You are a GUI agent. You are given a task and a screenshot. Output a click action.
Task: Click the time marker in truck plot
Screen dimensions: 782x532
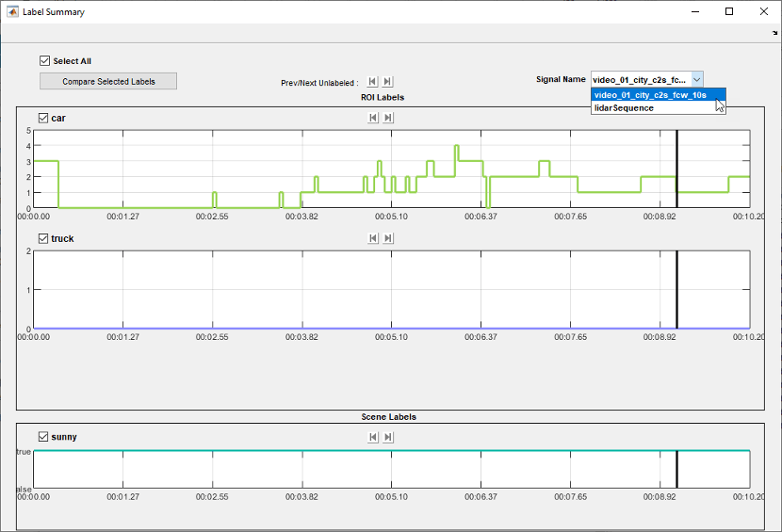tap(676, 289)
